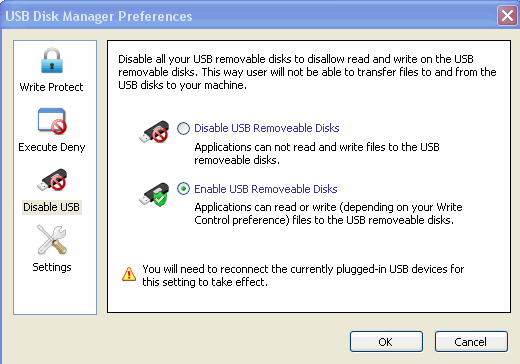Click the highlighted Disable USB label

coord(52,207)
